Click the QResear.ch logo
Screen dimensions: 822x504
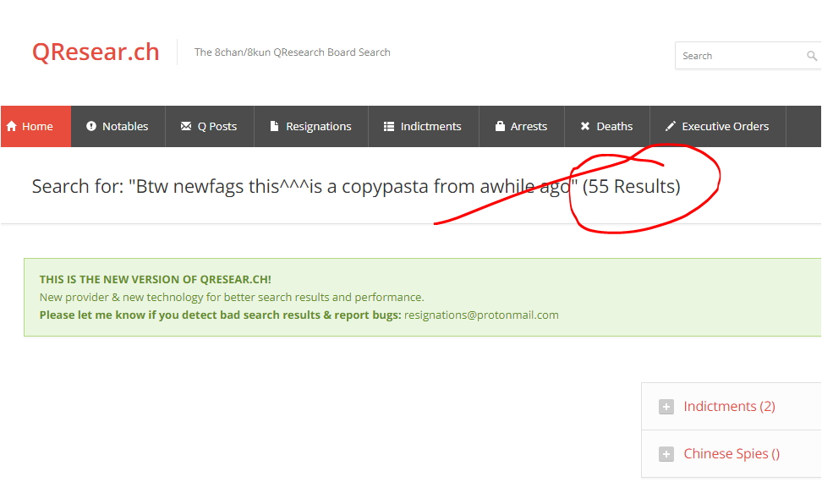(x=96, y=52)
